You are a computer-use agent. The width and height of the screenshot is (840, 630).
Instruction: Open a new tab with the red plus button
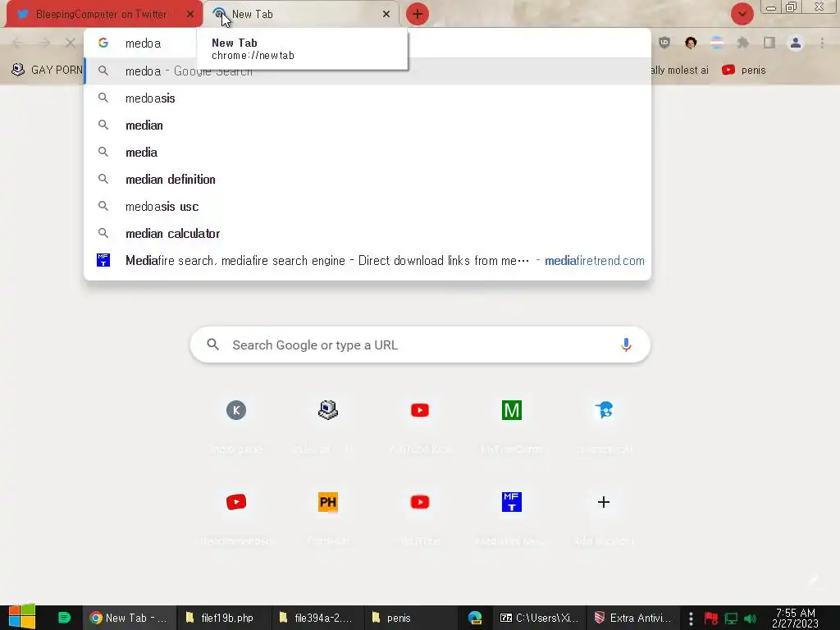418,14
